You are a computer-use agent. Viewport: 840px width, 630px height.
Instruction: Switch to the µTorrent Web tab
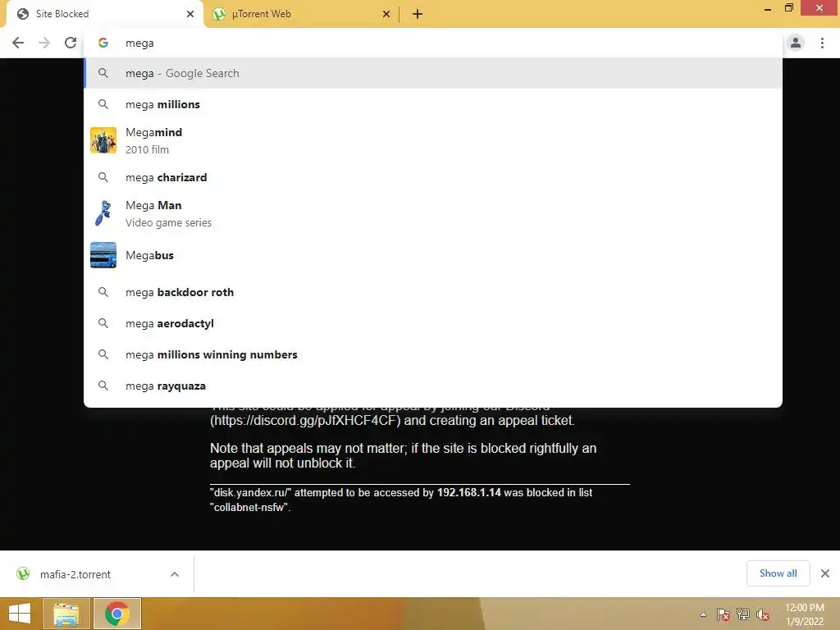point(302,14)
